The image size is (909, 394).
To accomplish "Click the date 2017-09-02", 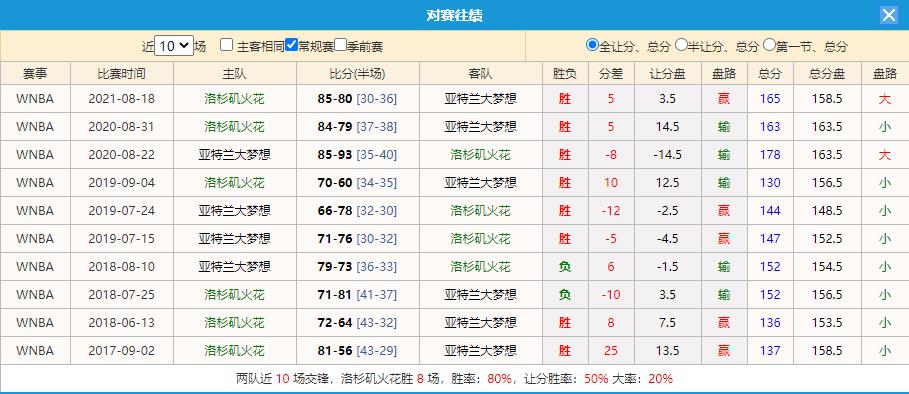I will pos(122,351).
